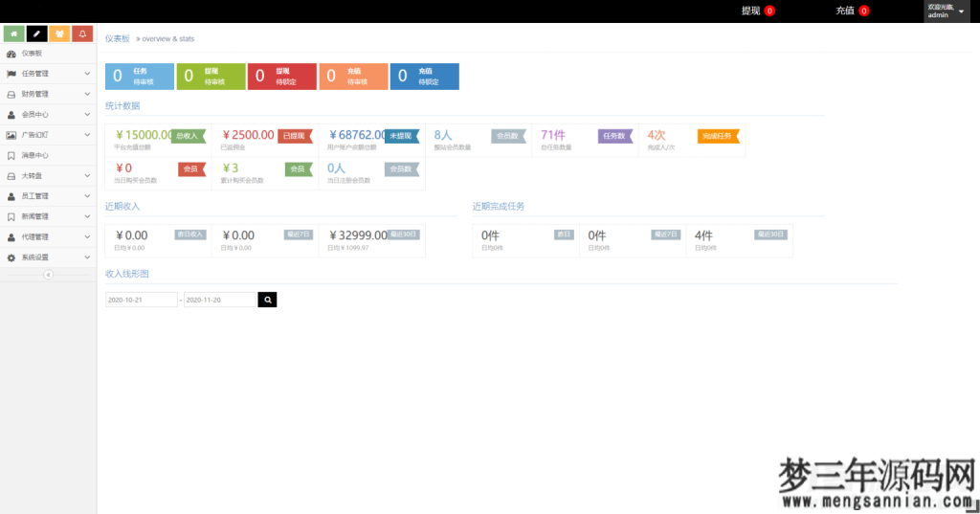The width and height of the screenshot is (980, 514).
Task: Click the 仪表板 breadcrumb link
Action: [118, 39]
